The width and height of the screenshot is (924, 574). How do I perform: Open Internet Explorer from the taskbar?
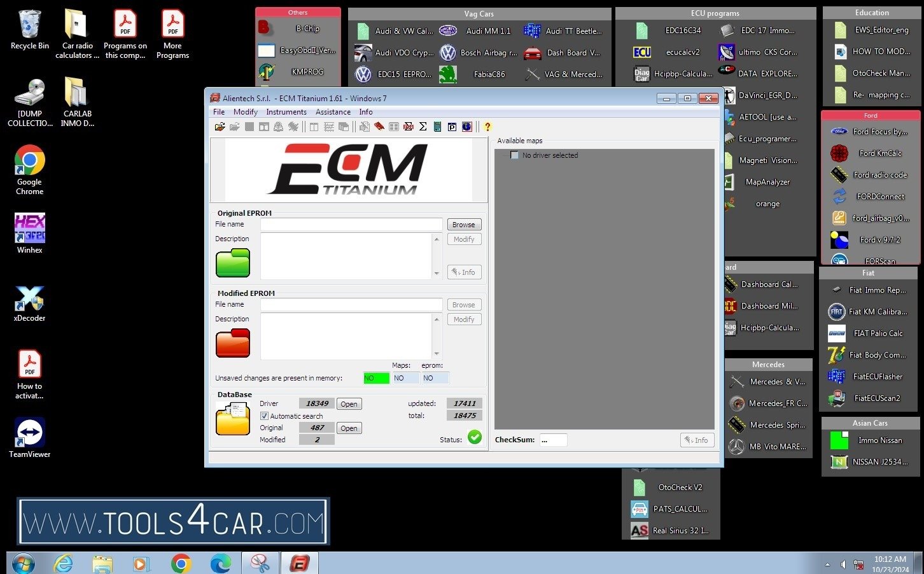click(x=63, y=563)
